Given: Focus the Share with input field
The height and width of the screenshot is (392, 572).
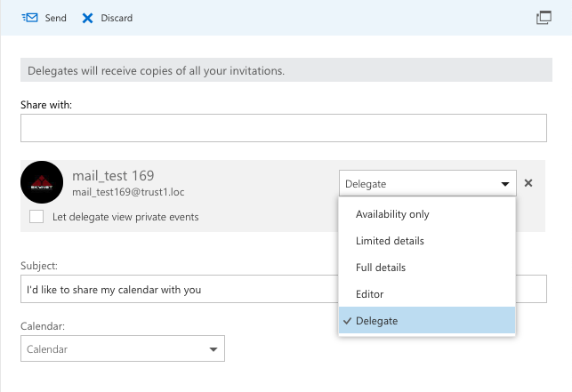Looking at the screenshot, I should tap(284, 128).
